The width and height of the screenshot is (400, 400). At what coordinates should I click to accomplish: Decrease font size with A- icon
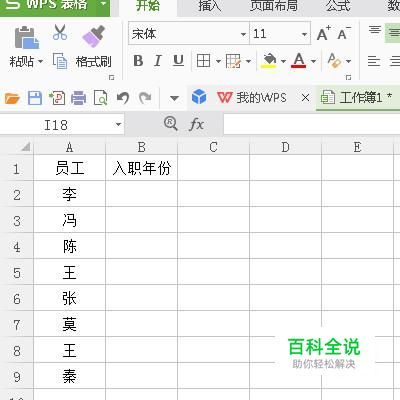click(344, 33)
